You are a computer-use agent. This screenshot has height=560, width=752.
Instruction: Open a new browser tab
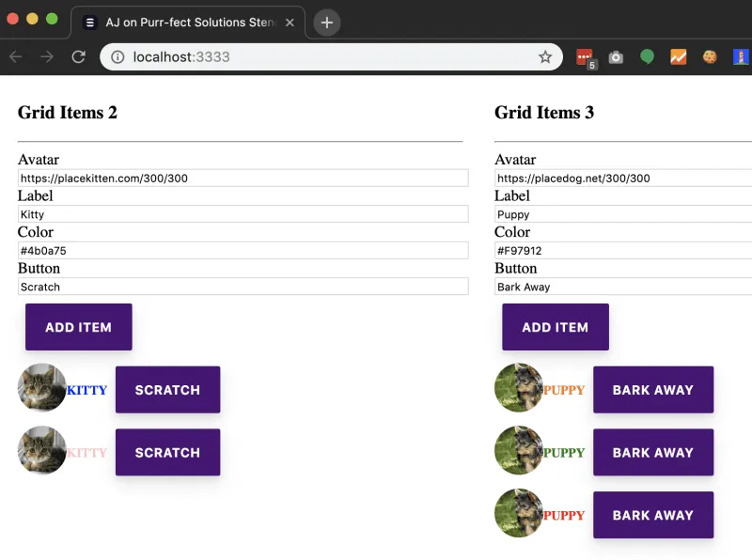click(x=326, y=23)
